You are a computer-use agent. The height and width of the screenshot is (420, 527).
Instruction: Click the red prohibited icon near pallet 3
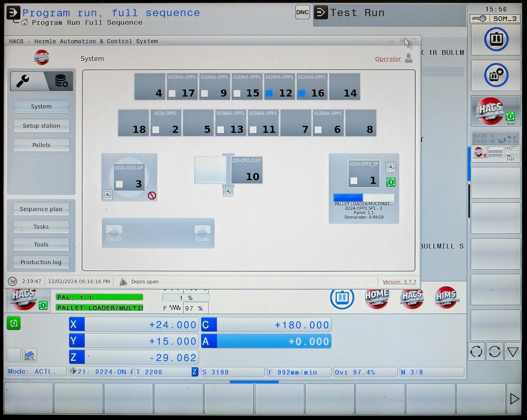tap(152, 196)
